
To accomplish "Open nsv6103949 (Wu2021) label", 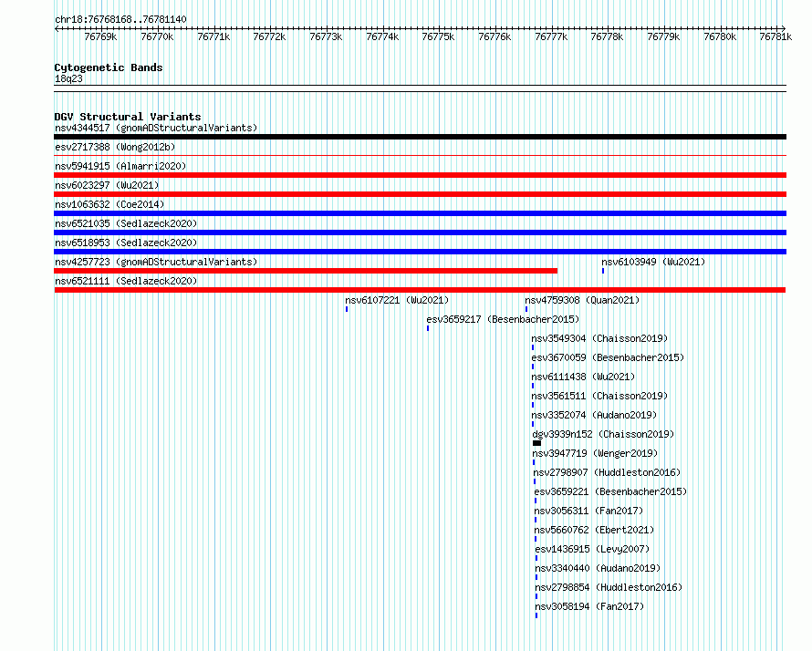I will (653, 262).
